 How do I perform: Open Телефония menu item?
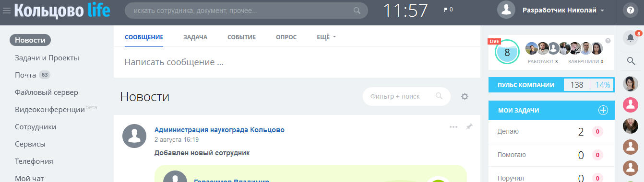click(34, 161)
